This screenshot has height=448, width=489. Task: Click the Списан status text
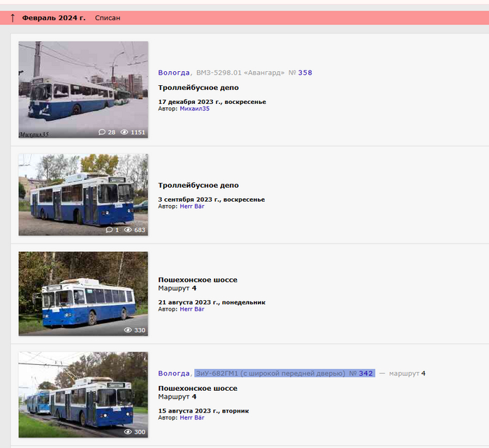pos(108,18)
